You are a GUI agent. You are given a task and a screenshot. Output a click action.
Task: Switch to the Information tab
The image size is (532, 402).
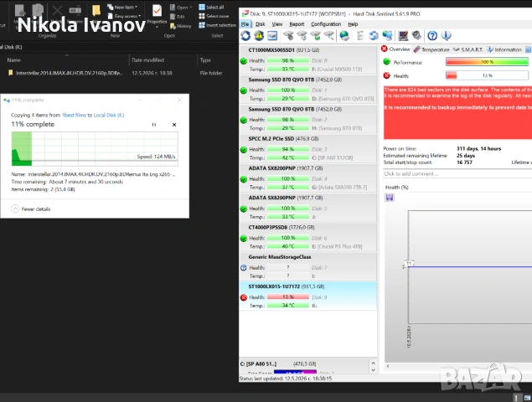point(504,49)
